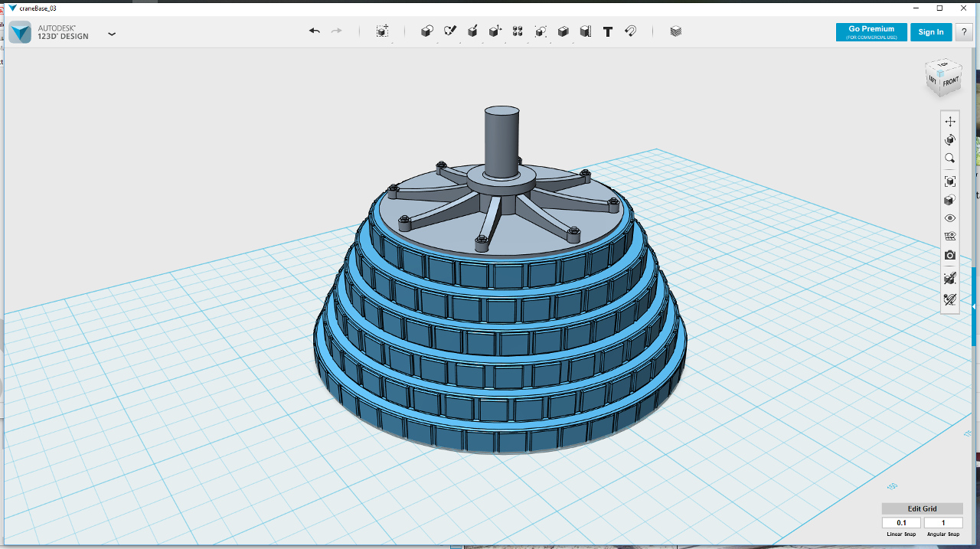Click FRONT face of view cube
The height and width of the screenshot is (549, 980).
(x=950, y=82)
